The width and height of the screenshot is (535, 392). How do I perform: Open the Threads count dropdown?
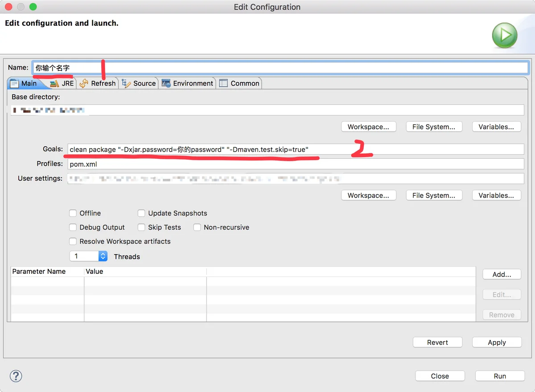coord(103,256)
